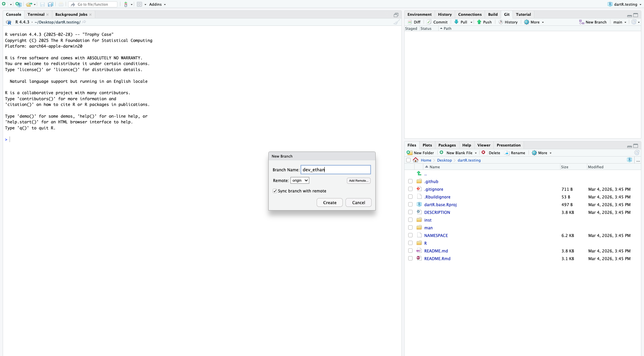The image size is (644, 356).
Task: Check the box next to DESCRIPTION file
Action: (410, 212)
